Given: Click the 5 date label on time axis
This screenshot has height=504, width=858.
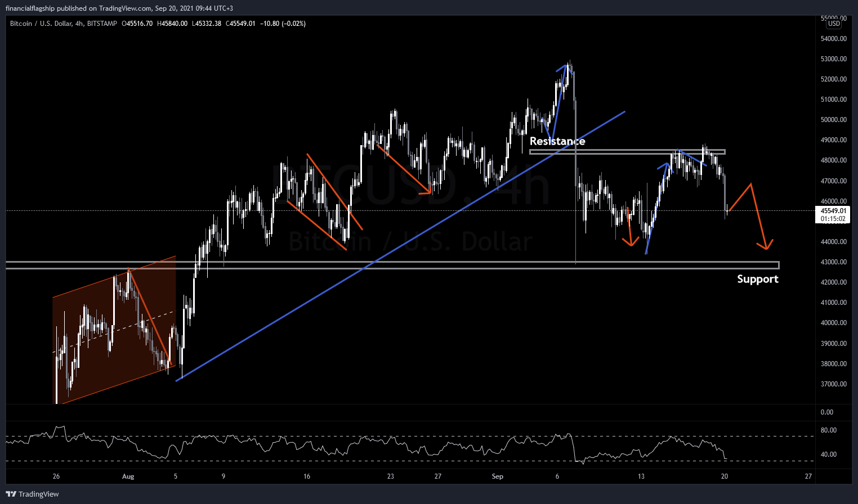Looking at the screenshot, I should point(176,476).
